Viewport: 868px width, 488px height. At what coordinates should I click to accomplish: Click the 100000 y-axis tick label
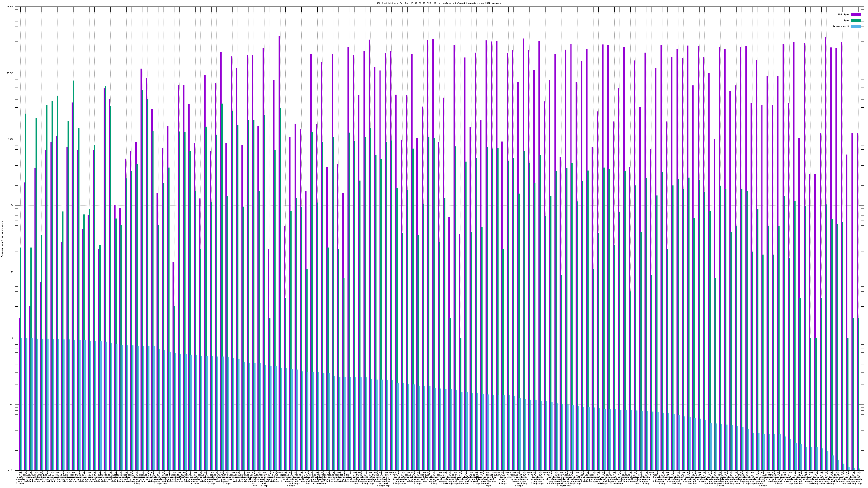click(x=9, y=7)
